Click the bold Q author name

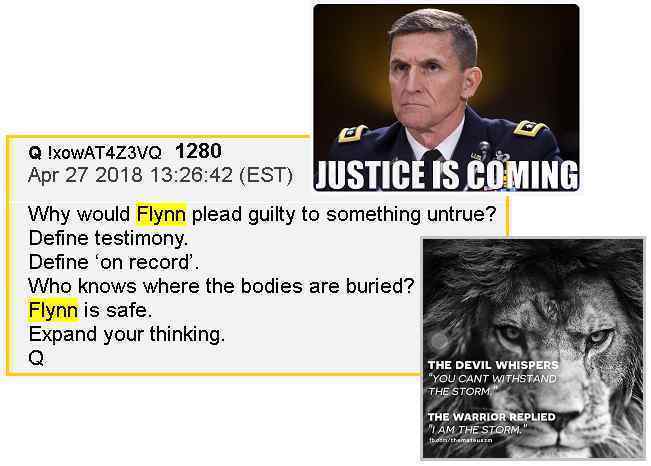(35, 153)
